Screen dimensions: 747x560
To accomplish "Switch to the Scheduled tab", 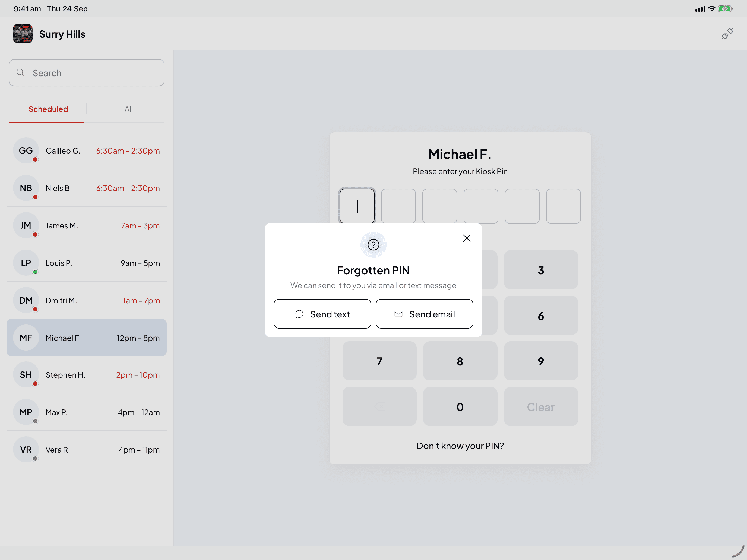I will coord(48,109).
